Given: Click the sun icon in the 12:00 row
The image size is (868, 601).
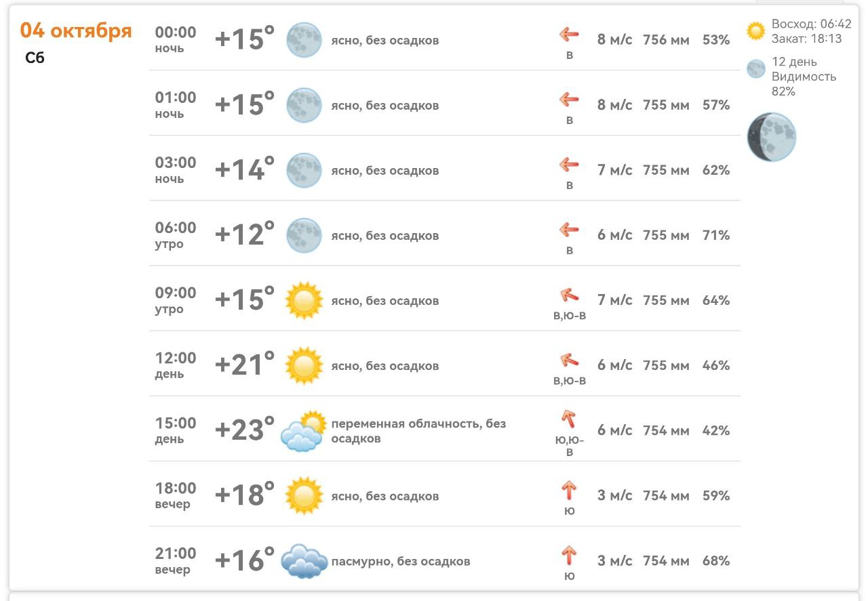Looking at the screenshot, I should point(304,365).
